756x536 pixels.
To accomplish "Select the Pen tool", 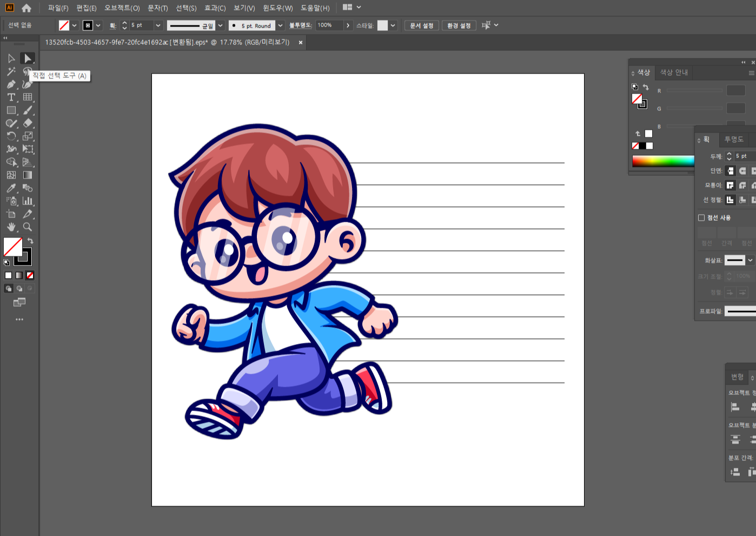I will 11,84.
